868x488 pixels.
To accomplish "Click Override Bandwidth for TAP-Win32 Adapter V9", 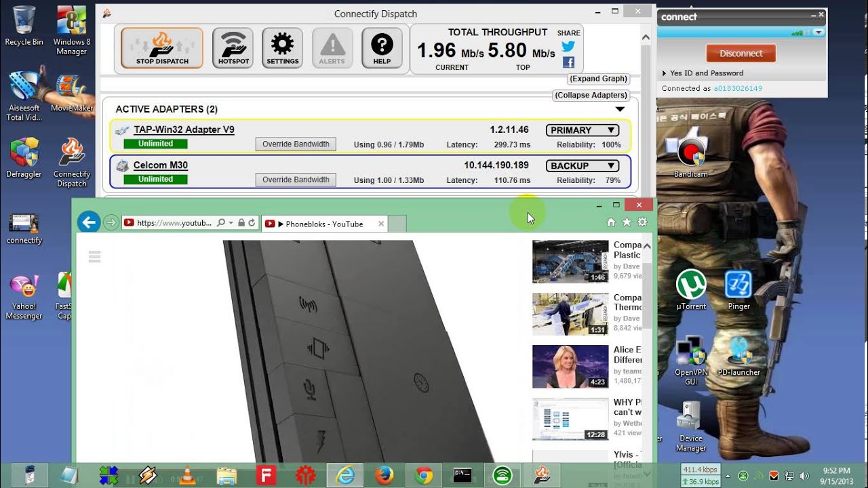I will 296,144.
